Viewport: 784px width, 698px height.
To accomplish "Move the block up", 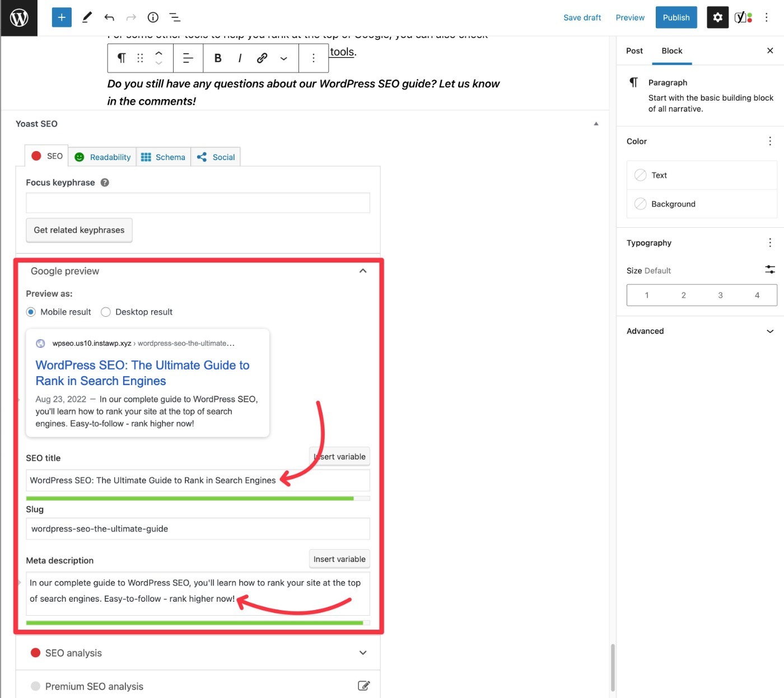I will (159, 53).
